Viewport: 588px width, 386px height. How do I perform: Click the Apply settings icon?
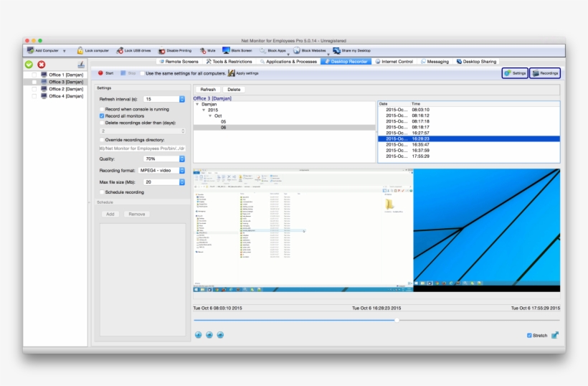(232, 73)
